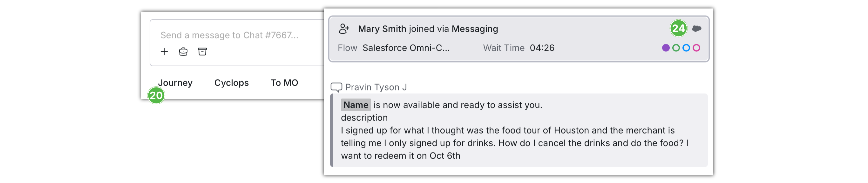The height and width of the screenshot is (183, 868).
Task: Click the plus icon under the message box
Action: (x=164, y=51)
